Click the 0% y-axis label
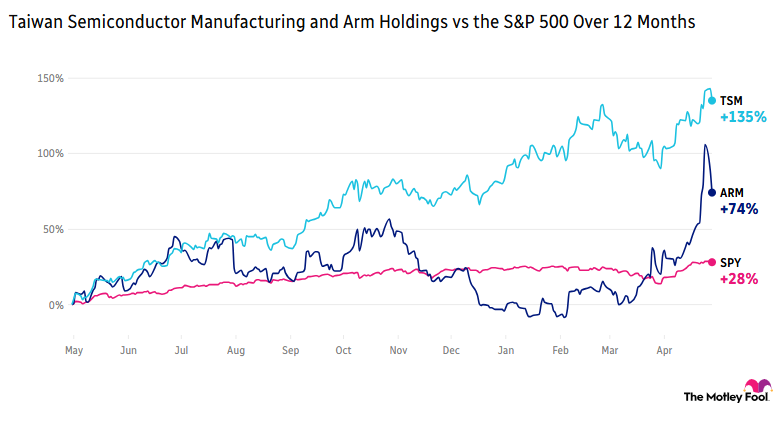The height and width of the screenshot is (421, 783). pyautogui.click(x=56, y=305)
